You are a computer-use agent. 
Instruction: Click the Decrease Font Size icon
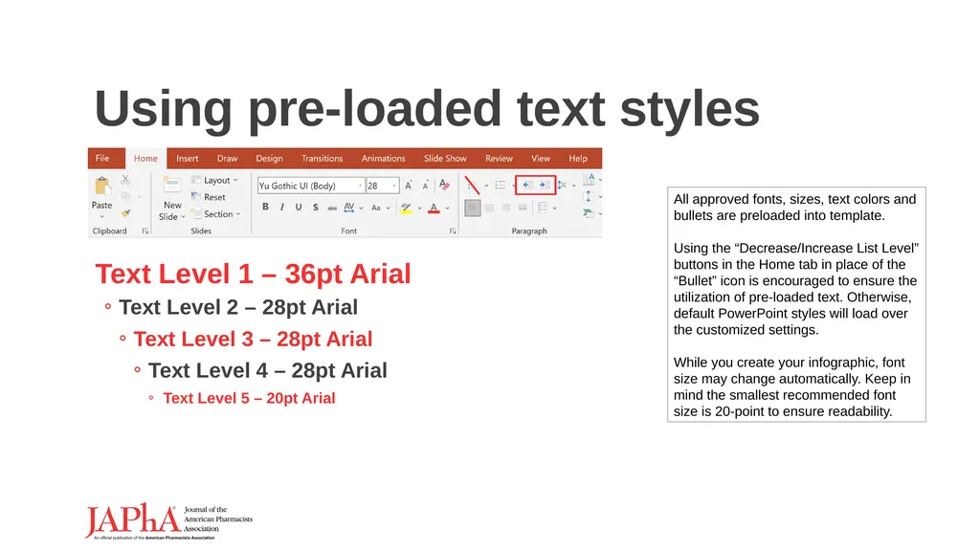426,186
